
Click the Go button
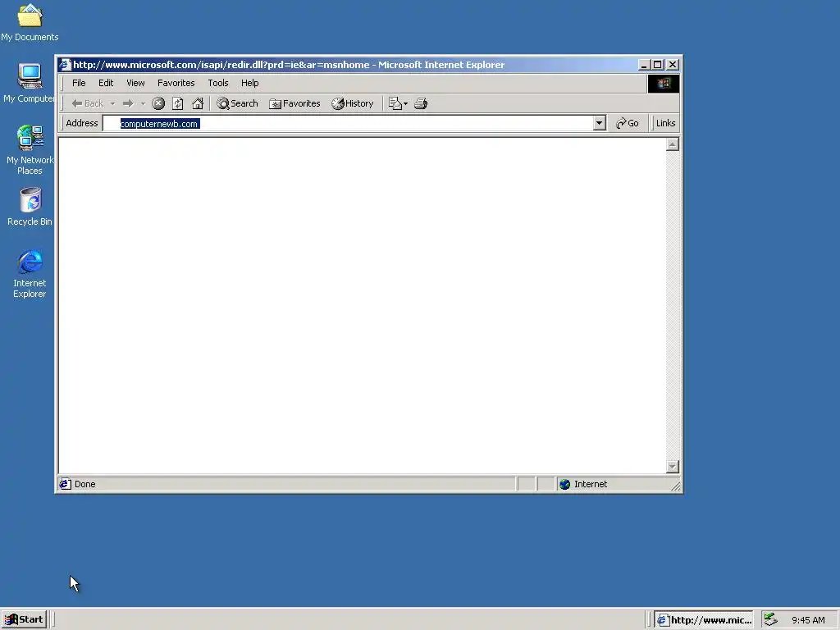click(x=628, y=123)
